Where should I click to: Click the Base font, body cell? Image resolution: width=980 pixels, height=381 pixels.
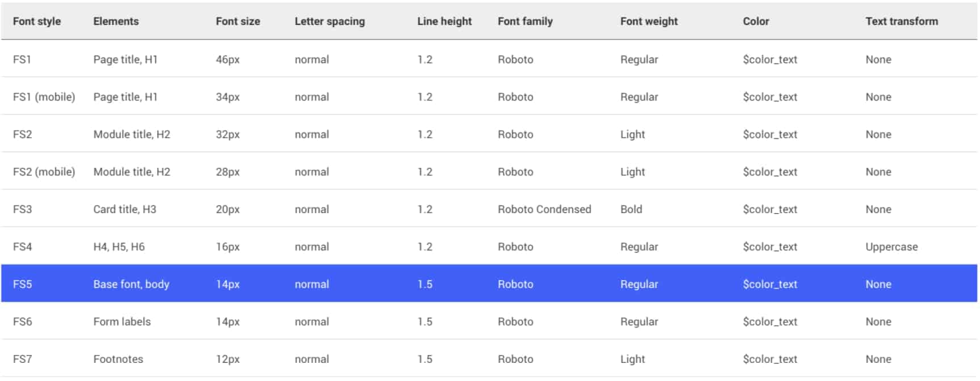point(131,284)
